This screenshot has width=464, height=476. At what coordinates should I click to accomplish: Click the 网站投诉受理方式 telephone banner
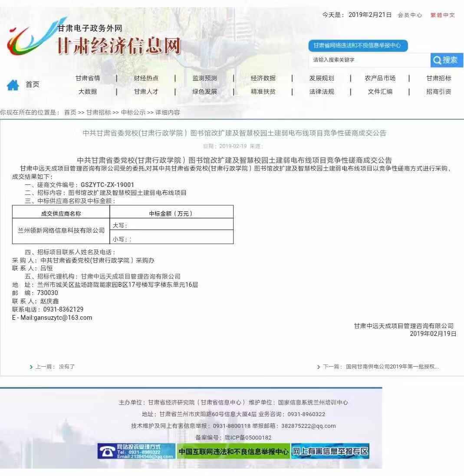[x=136, y=451]
